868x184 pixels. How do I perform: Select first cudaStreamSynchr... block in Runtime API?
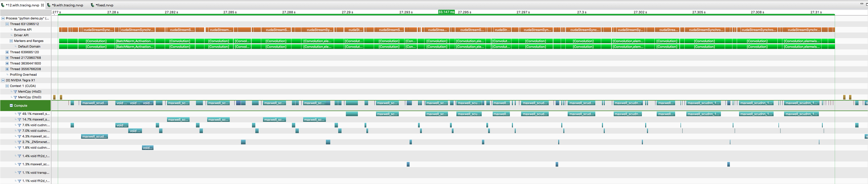click(x=137, y=30)
